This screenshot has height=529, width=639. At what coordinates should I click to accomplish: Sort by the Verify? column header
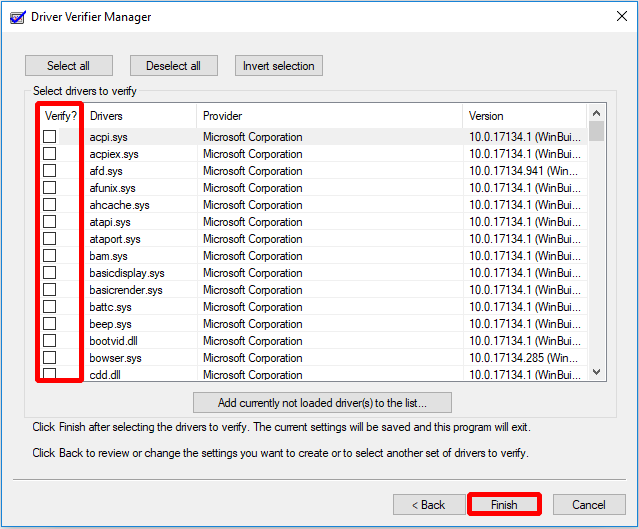click(61, 116)
